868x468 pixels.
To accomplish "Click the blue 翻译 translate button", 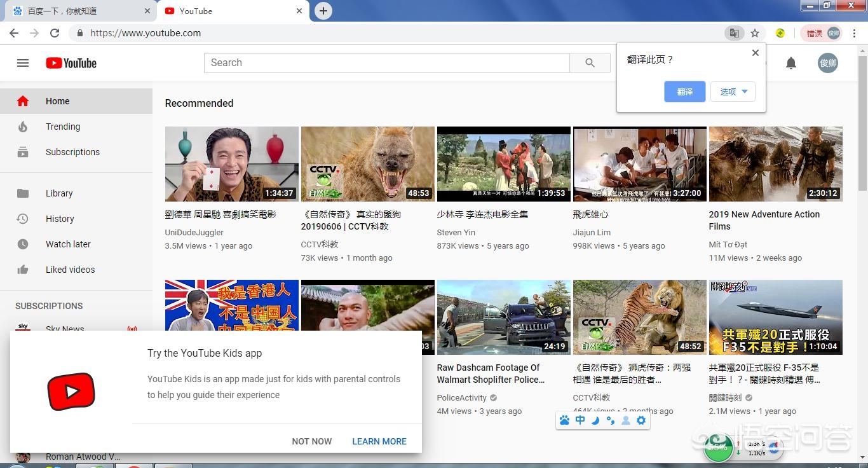I will tap(685, 92).
